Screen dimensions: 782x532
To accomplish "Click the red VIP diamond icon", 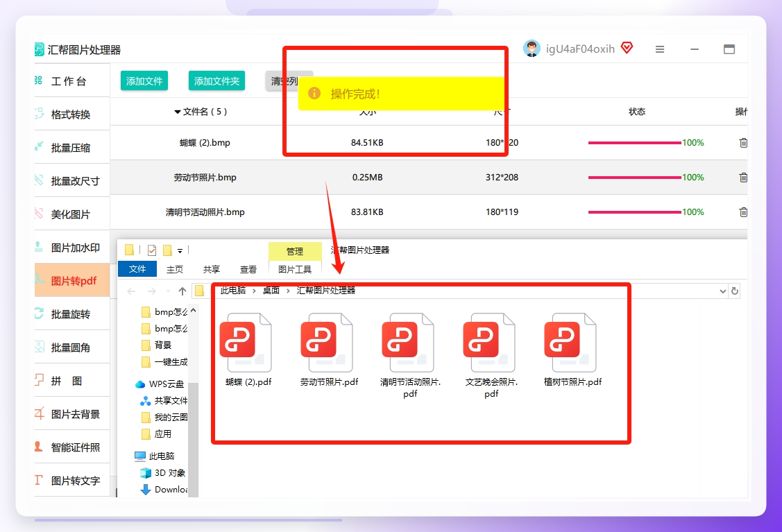I will [627, 48].
